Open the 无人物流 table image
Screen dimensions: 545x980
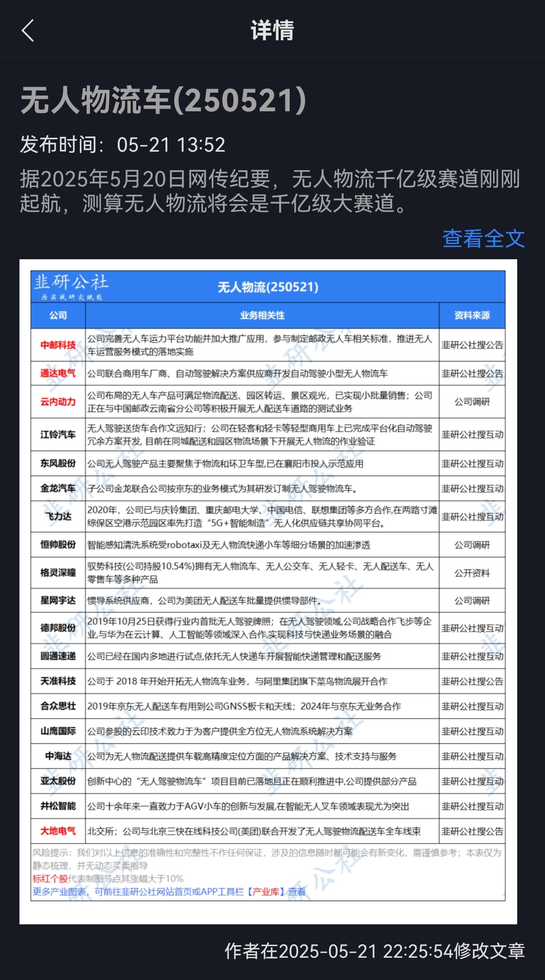(268, 591)
